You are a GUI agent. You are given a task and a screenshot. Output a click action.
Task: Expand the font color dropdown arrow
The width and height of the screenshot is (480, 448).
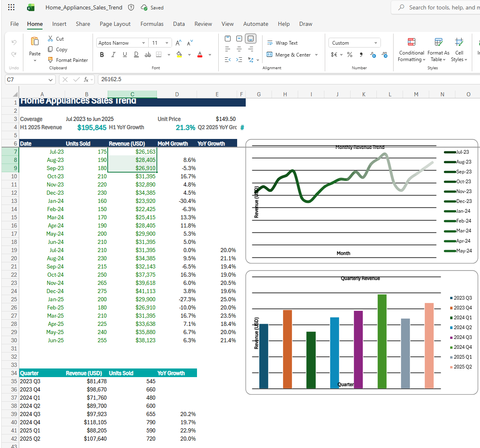[210, 55]
